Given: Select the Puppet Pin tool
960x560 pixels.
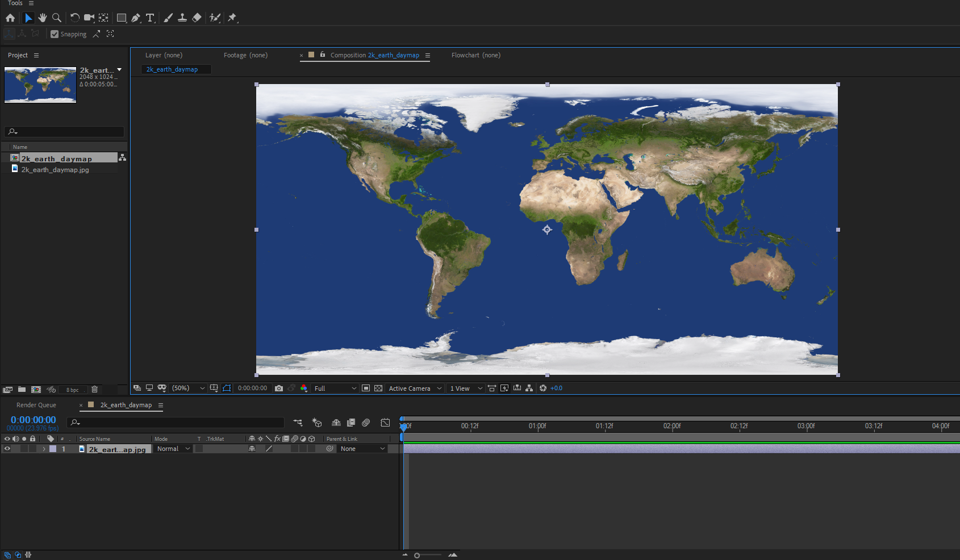Looking at the screenshot, I should click(x=232, y=18).
